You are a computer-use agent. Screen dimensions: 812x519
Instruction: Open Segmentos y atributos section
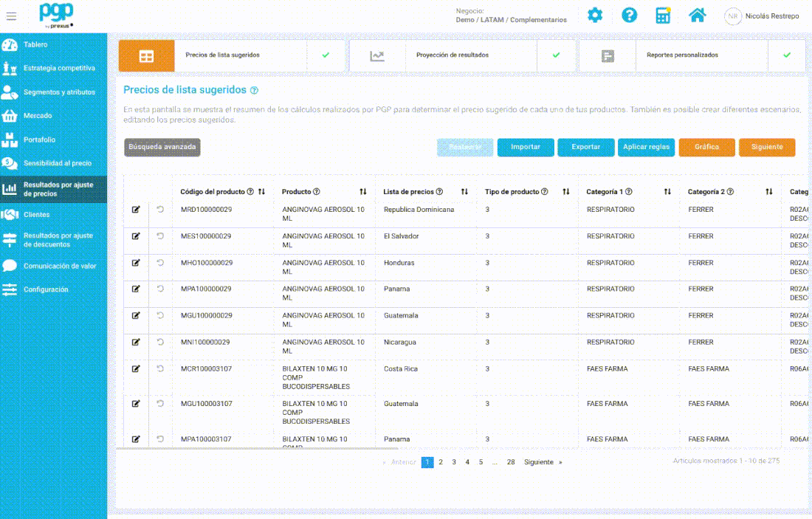[53, 92]
